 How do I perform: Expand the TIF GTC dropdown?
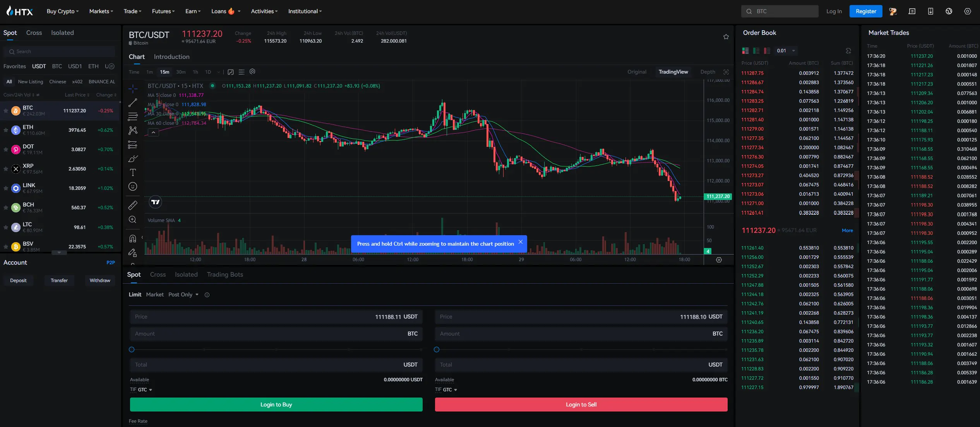point(144,389)
